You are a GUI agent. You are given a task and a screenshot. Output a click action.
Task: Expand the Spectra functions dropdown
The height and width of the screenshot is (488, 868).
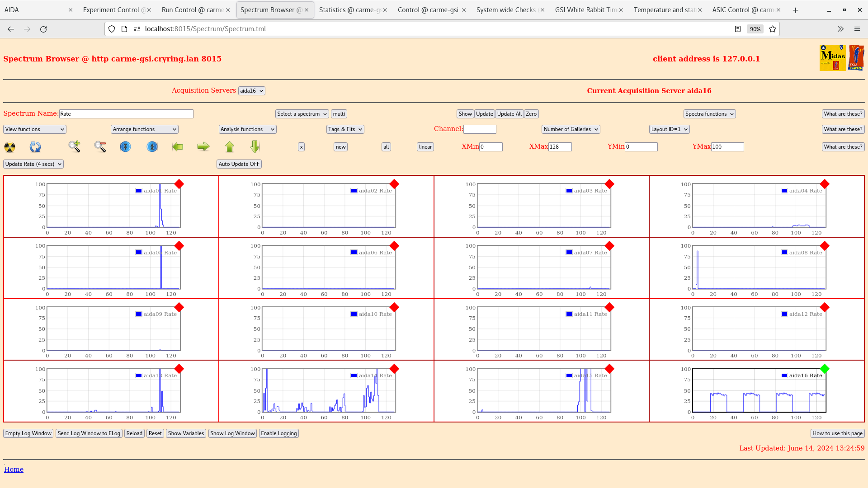point(709,114)
